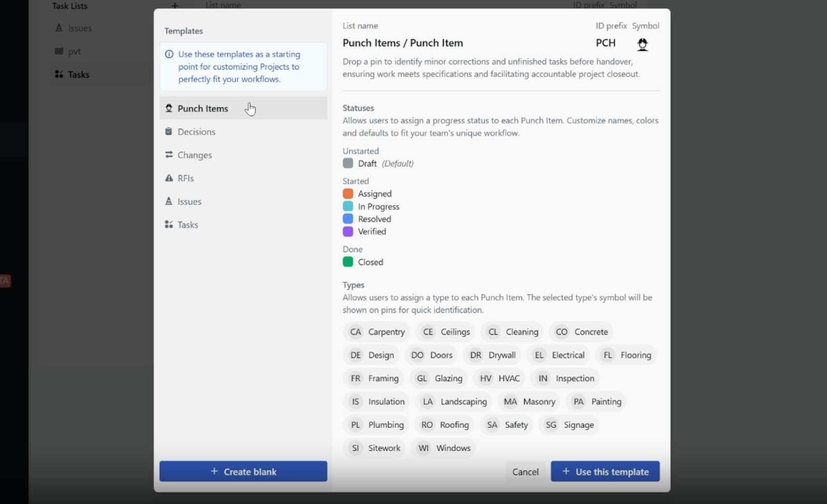Select the Decisions template
827x504 pixels.
coord(243,132)
